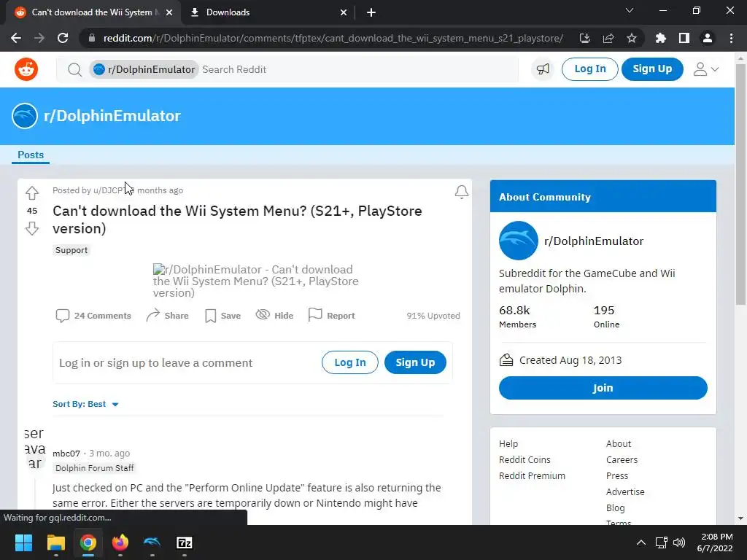The width and height of the screenshot is (747, 560).
Task: Open Chrome tab search chevron
Action: (x=630, y=10)
